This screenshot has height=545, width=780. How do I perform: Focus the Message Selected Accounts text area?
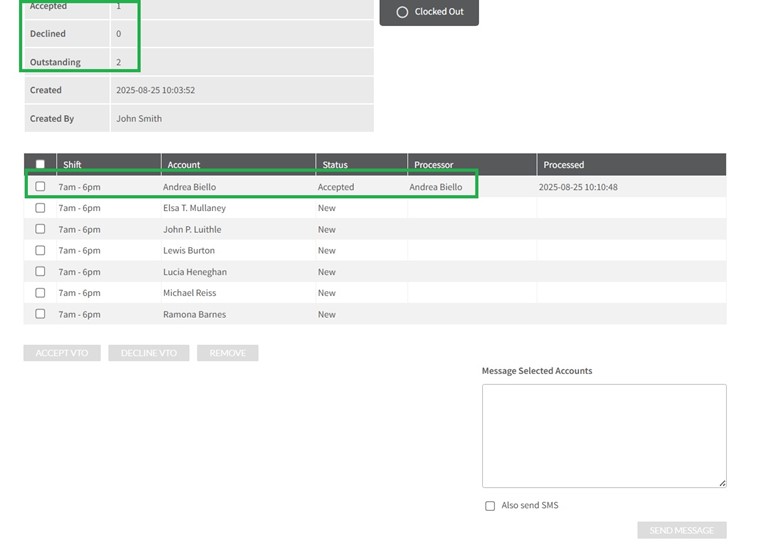point(604,436)
